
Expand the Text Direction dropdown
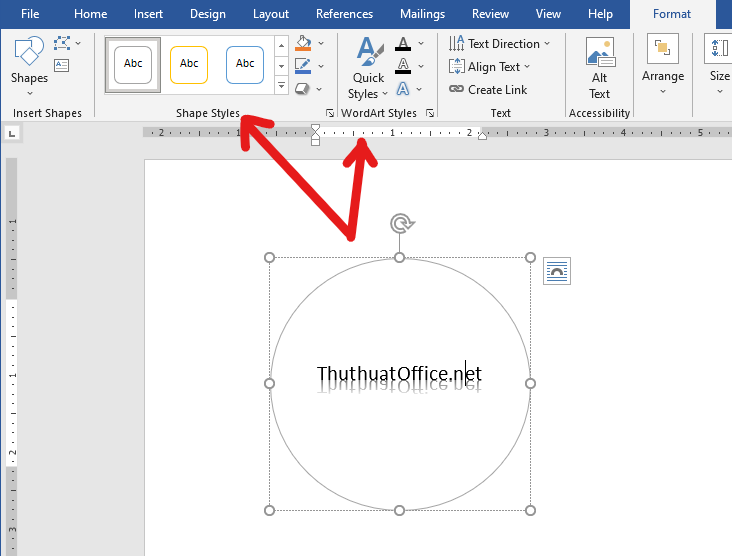[x=499, y=44]
